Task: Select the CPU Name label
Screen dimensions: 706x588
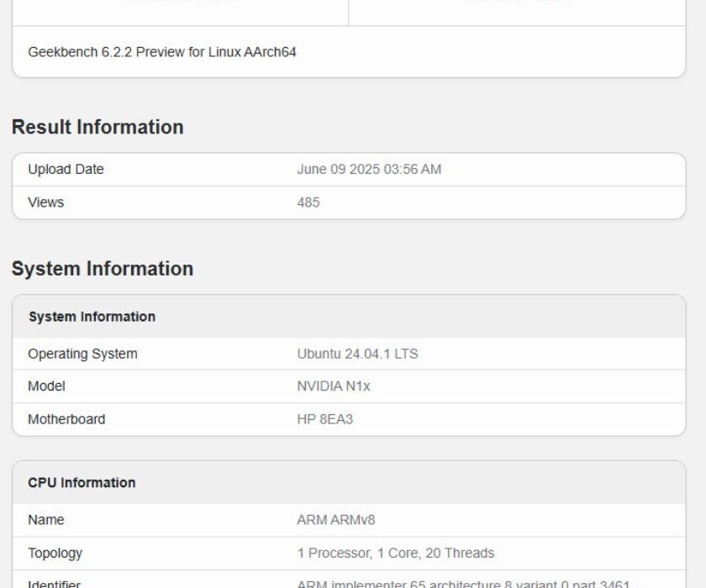Action: point(46,520)
